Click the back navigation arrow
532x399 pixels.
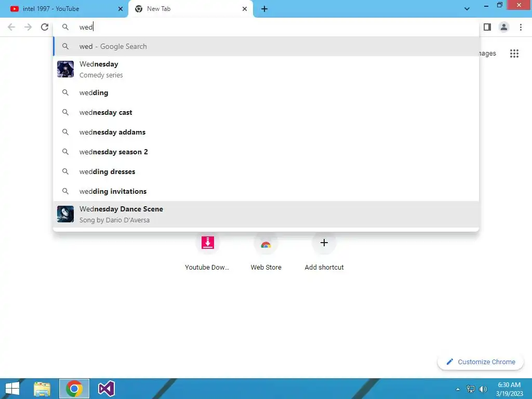11,27
